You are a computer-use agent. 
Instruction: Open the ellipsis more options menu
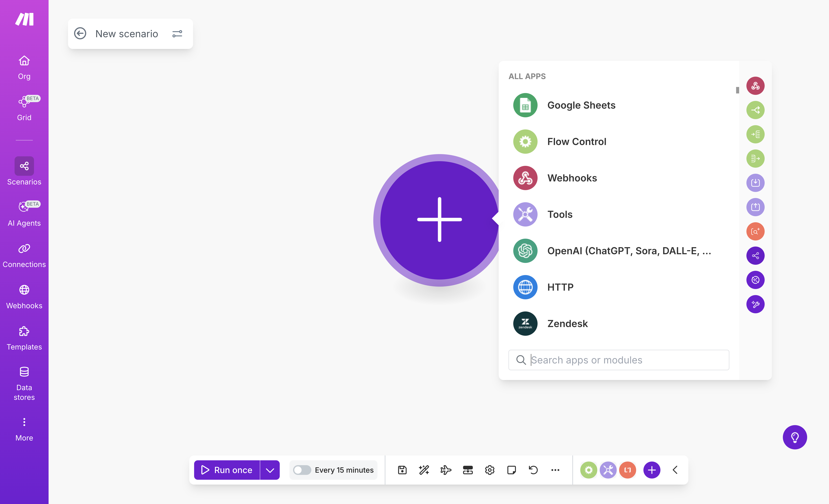[555, 470]
